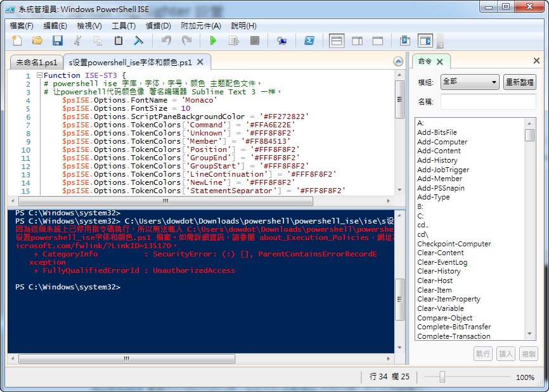This screenshot has width=549, height=392.
Task: Open toolbar overflow options arrow
Action: point(441,45)
